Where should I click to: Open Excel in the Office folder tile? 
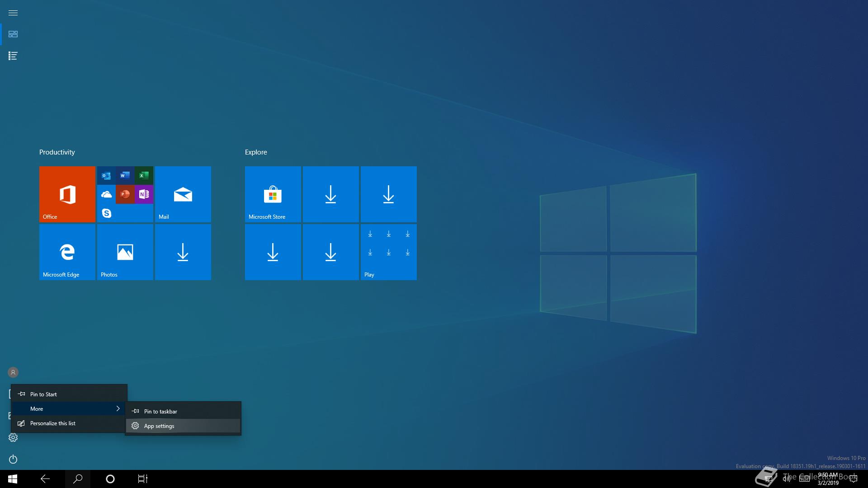click(x=144, y=175)
